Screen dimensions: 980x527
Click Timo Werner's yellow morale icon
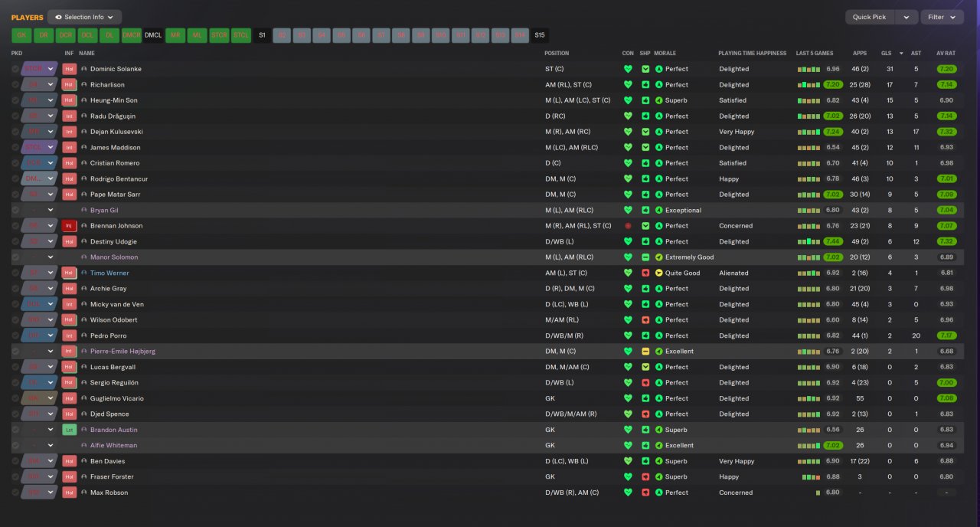pyautogui.click(x=658, y=273)
